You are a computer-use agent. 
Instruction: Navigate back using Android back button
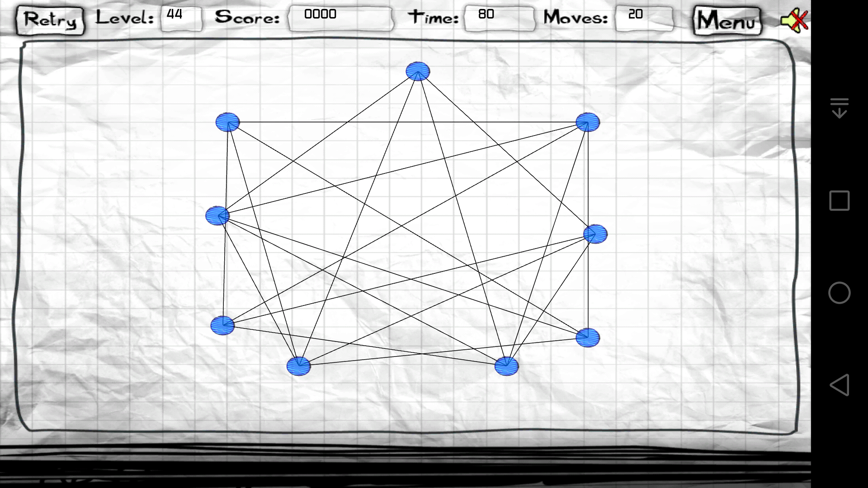tap(839, 386)
